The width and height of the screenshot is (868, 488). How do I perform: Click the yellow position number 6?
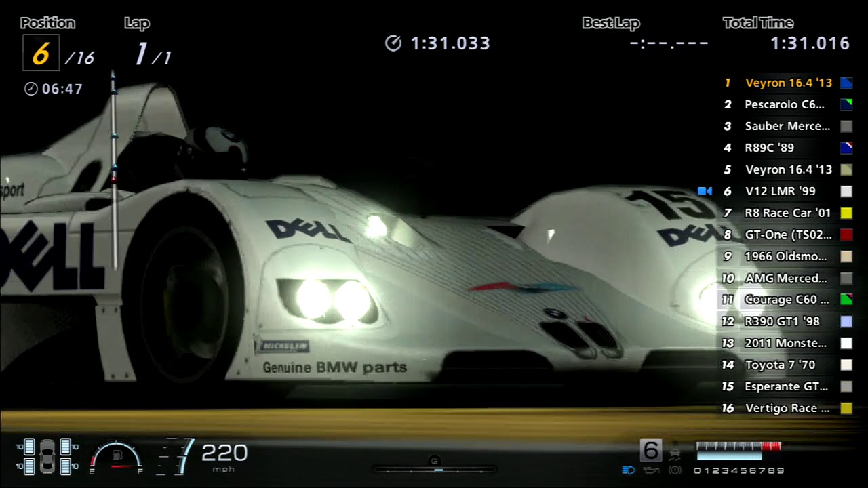[41, 54]
